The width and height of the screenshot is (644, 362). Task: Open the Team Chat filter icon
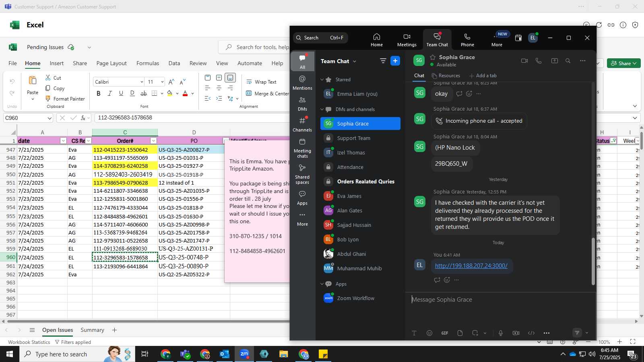pyautogui.click(x=383, y=61)
